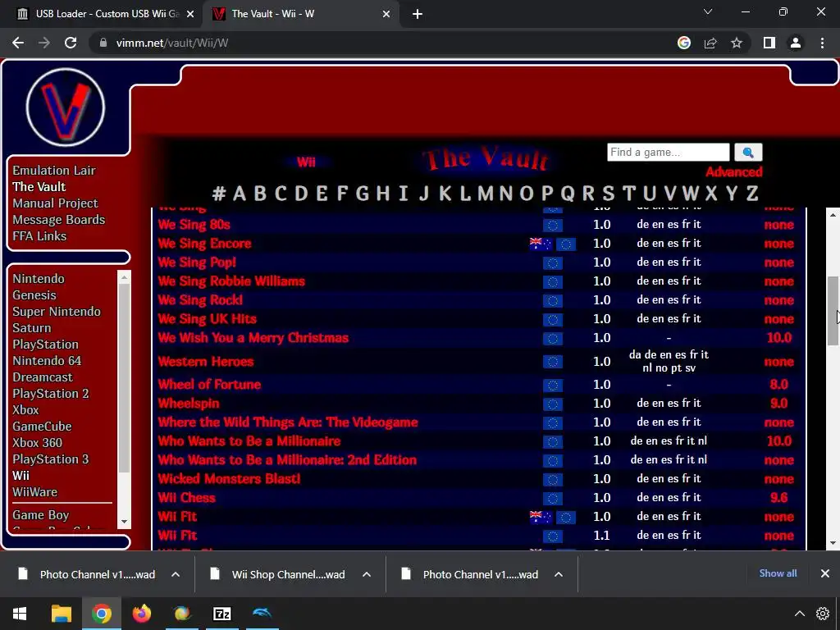Click the page scrollbar down arrow

coord(833,543)
